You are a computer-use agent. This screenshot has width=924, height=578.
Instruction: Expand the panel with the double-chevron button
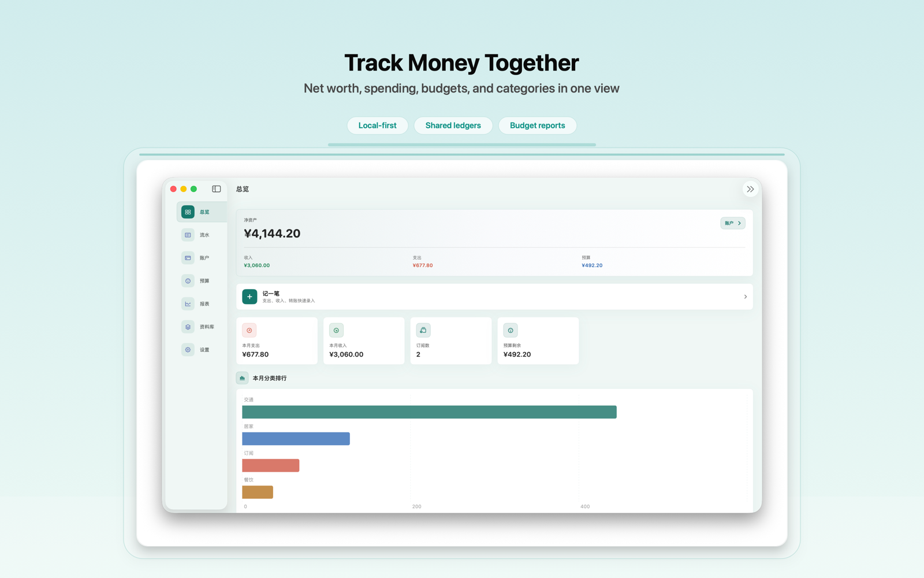(750, 189)
